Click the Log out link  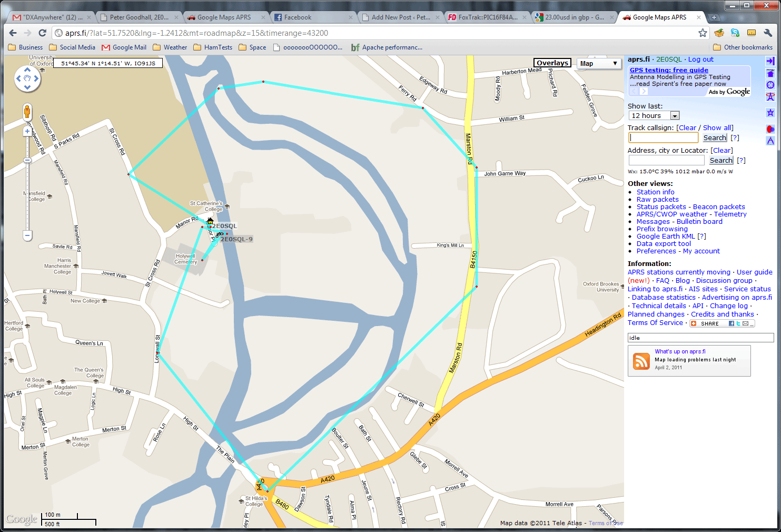(700, 60)
